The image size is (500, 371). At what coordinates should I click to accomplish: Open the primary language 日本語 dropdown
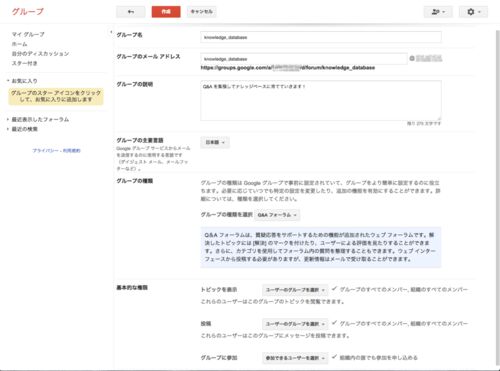coord(215,142)
